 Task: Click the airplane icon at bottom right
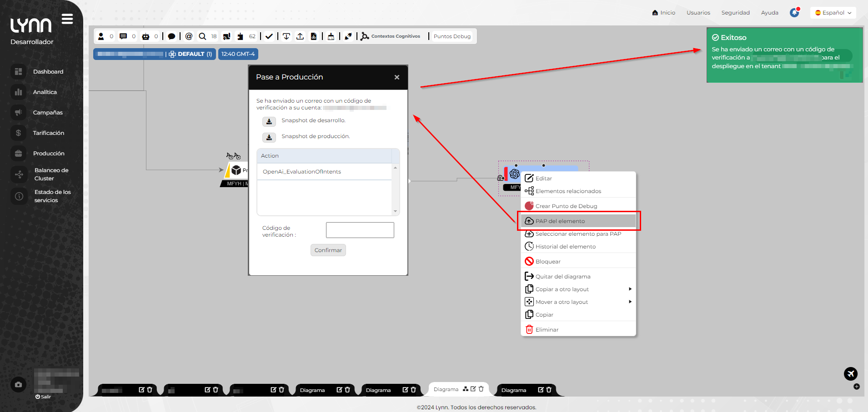[850, 374]
